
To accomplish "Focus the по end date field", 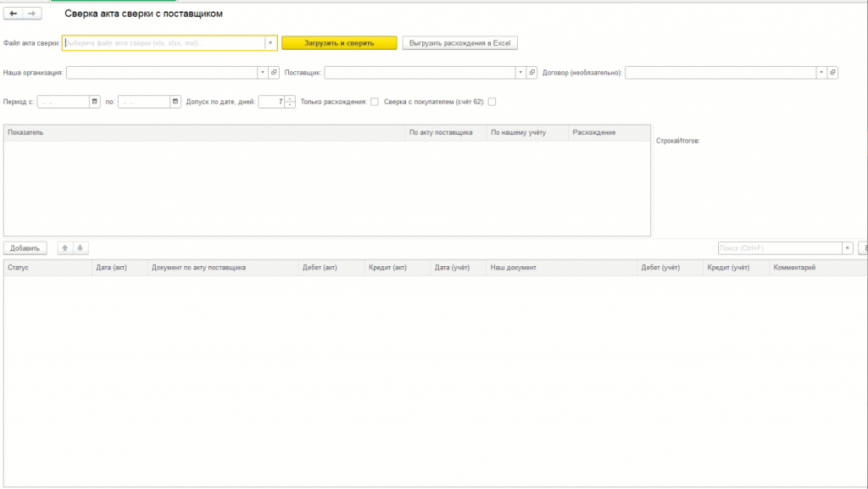I will 144,102.
